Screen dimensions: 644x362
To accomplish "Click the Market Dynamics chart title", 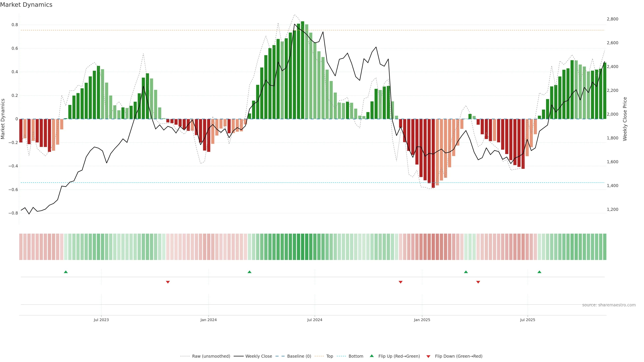I will coord(26,5).
